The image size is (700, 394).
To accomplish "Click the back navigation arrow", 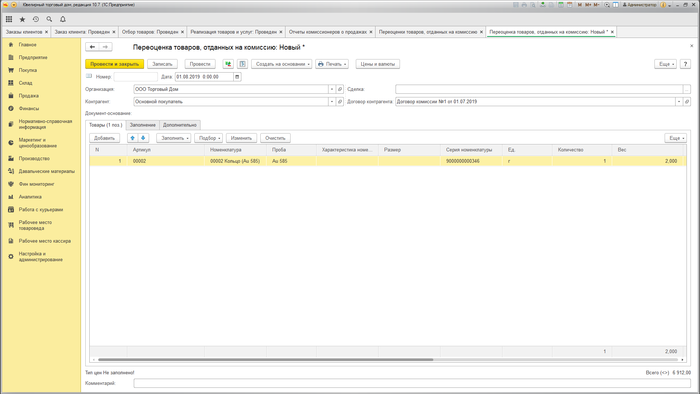I will [92, 47].
